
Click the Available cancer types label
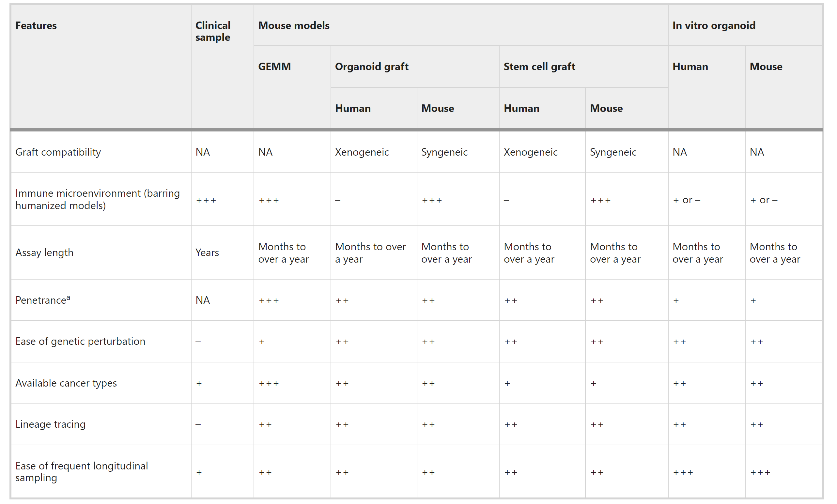(66, 383)
